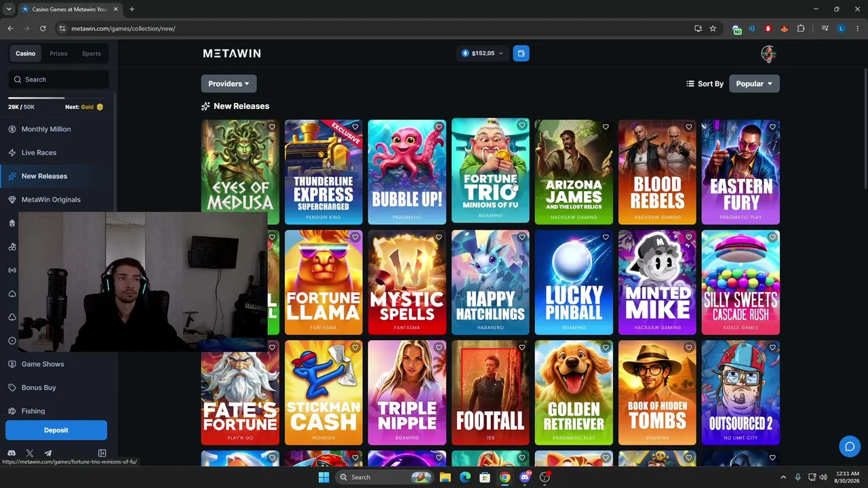Go back to previous page

10,28
